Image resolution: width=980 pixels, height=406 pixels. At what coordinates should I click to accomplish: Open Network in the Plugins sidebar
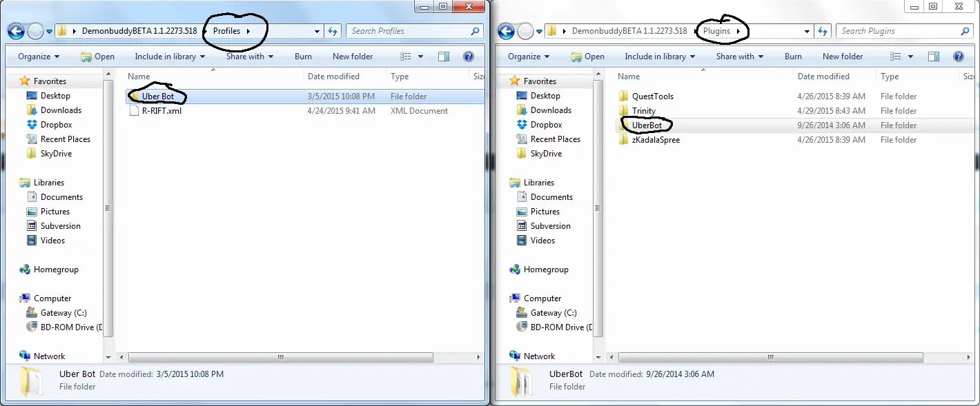[539, 356]
